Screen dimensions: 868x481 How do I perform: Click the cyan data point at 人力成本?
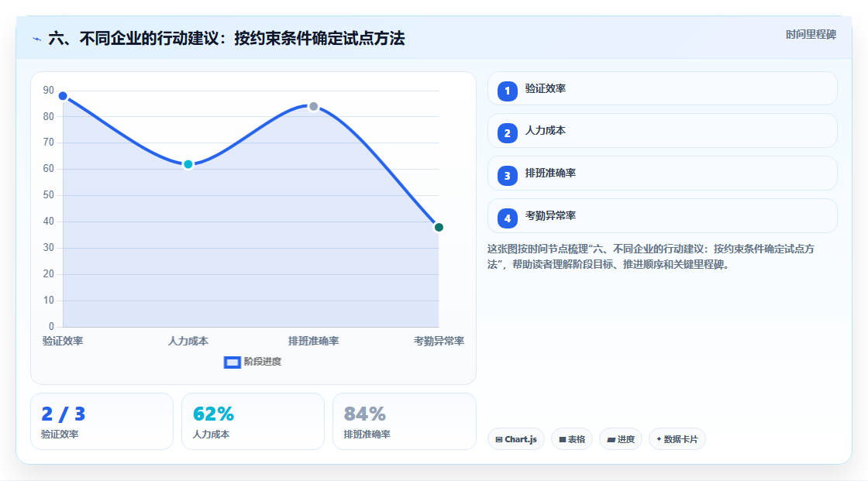188,164
